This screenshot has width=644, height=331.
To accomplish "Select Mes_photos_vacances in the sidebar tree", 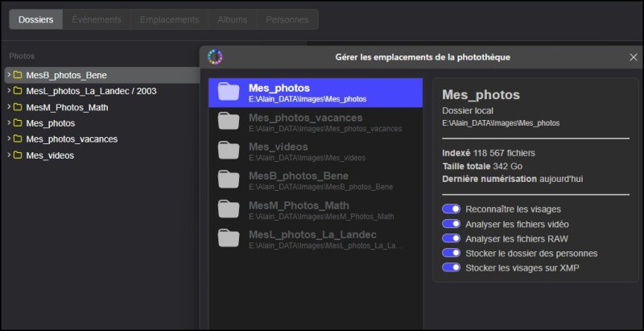I will tap(72, 139).
